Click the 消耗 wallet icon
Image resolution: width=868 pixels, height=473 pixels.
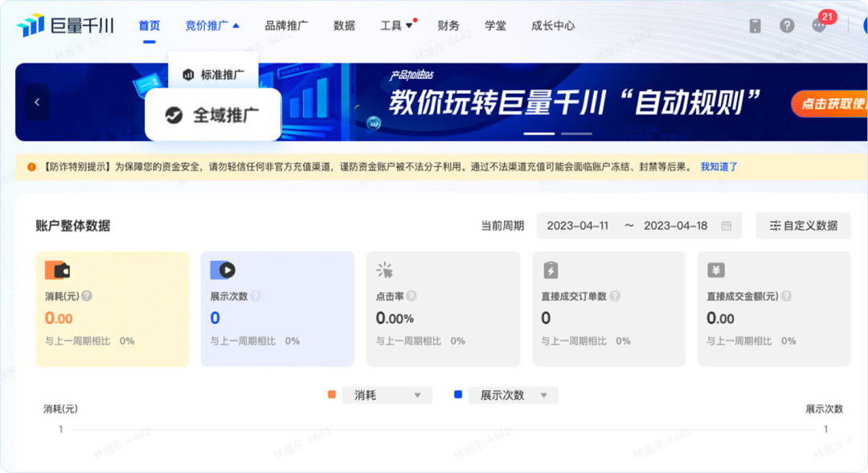click(57, 270)
